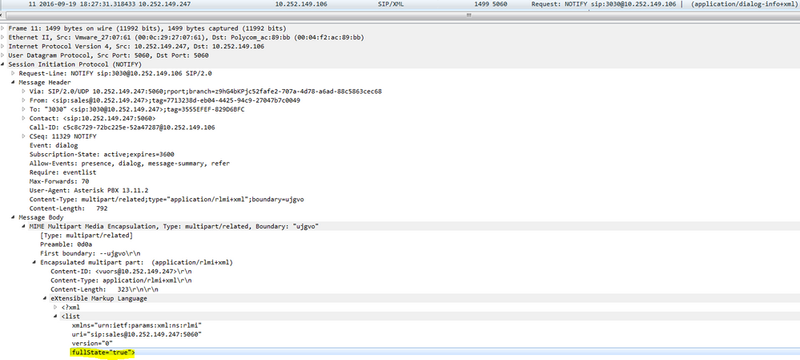
Task: Select xmlns="urn:ietf:params:xml:ns:rlmi" attribute
Action: 138,325
